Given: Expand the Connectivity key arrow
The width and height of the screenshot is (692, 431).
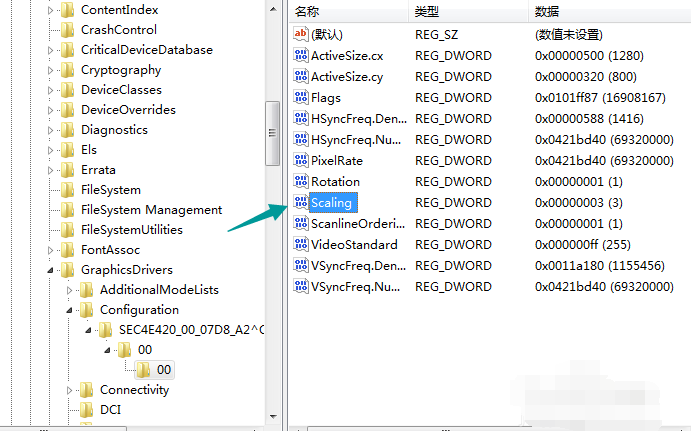Looking at the screenshot, I should 70,390.
